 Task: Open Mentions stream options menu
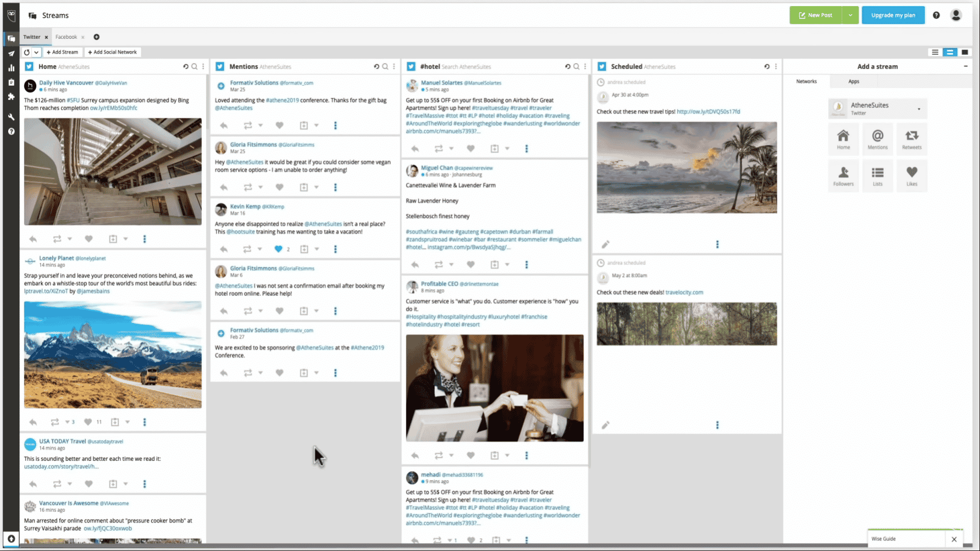(394, 66)
